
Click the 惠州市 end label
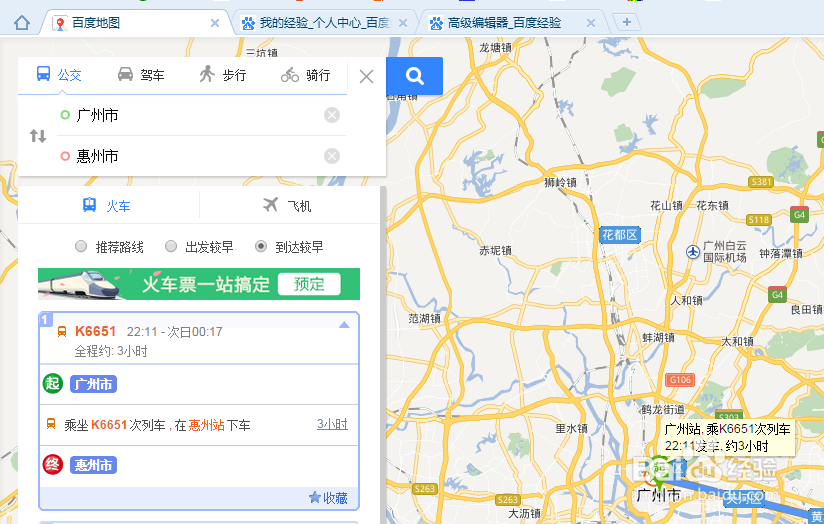point(93,465)
